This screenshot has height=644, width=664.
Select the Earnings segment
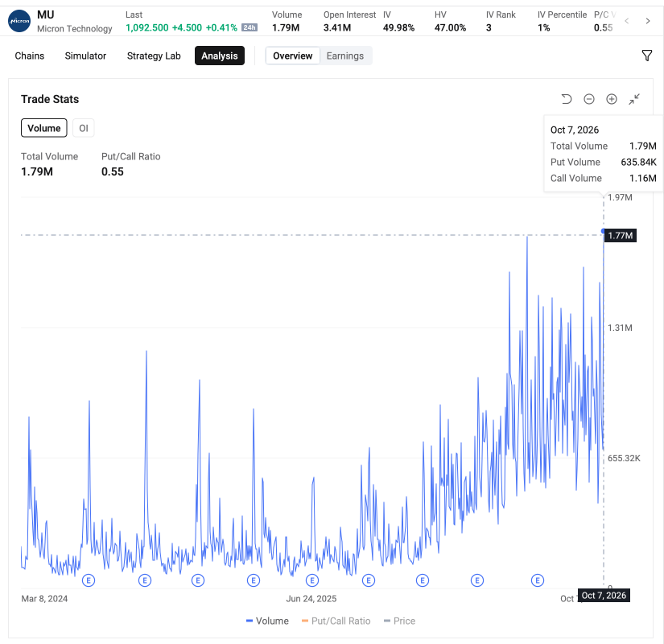[x=345, y=56]
